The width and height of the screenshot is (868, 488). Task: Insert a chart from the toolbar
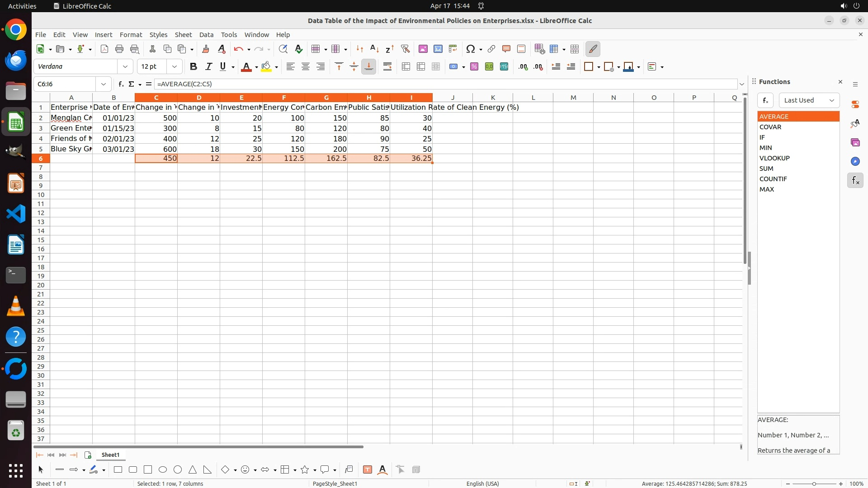(438, 49)
